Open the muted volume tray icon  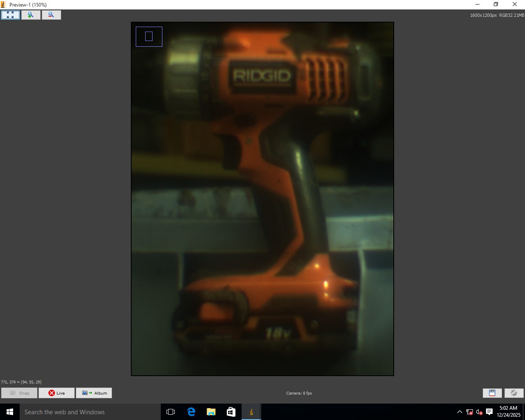[x=479, y=412]
